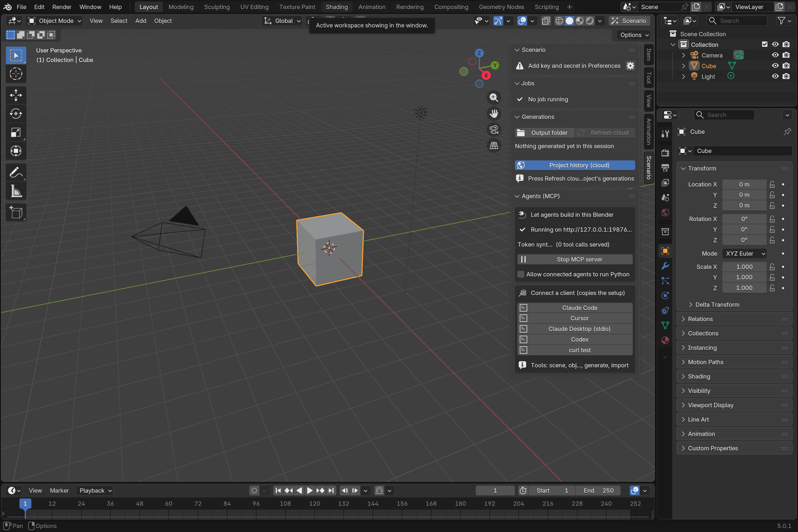Switch to the Geometry Nodes workspace tab
The height and width of the screenshot is (532, 798).
point(501,7)
